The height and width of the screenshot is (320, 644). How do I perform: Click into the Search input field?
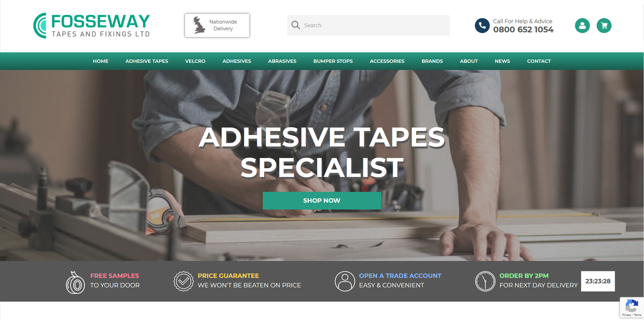(368, 25)
